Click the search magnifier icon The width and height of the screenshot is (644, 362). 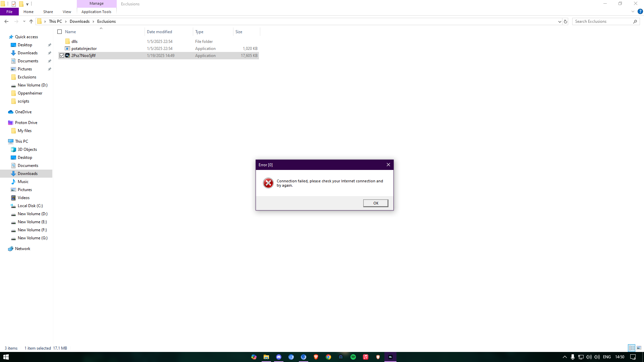point(635,21)
